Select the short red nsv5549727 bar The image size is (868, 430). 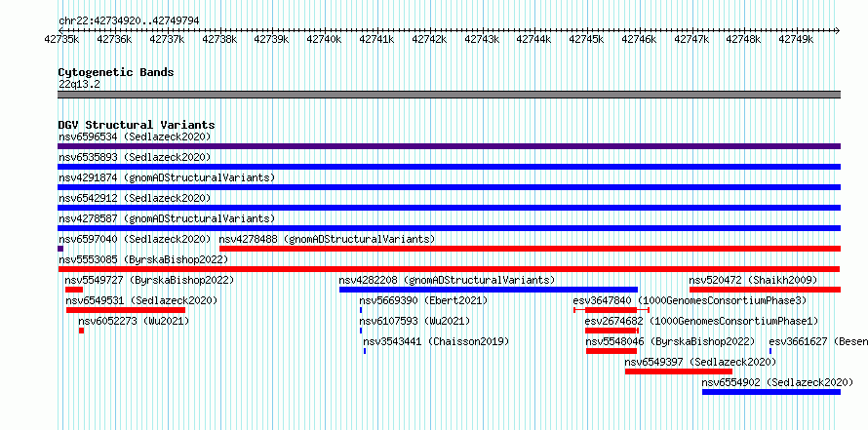(73, 290)
